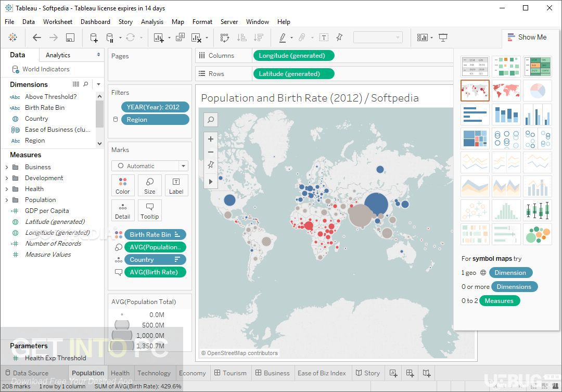Switch to the Health sheet tab
The image size is (562, 392).
pos(120,373)
